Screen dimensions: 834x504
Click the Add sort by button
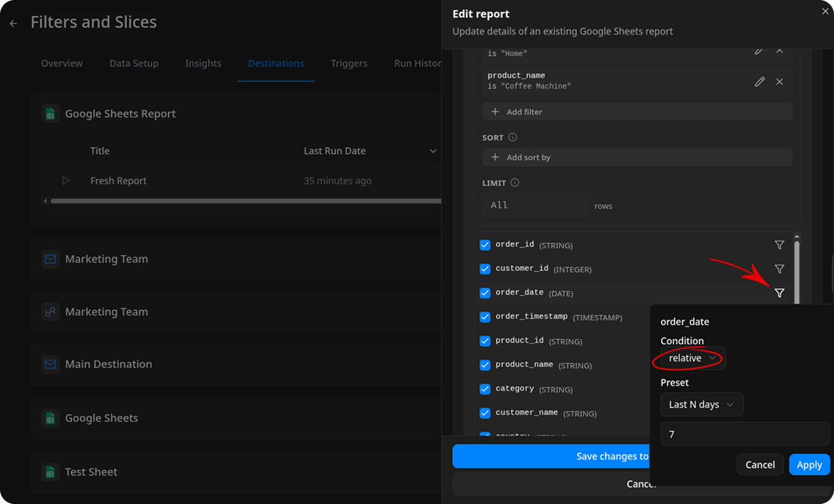pos(637,157)
